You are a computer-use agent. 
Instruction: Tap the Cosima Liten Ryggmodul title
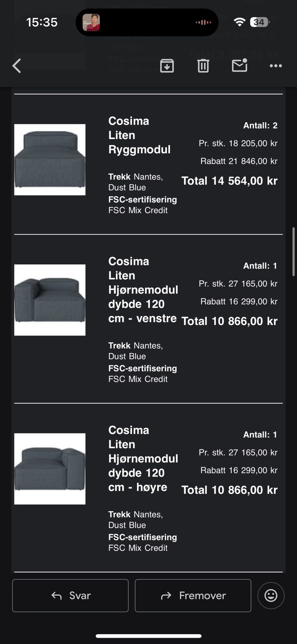(x=139, y=135)
